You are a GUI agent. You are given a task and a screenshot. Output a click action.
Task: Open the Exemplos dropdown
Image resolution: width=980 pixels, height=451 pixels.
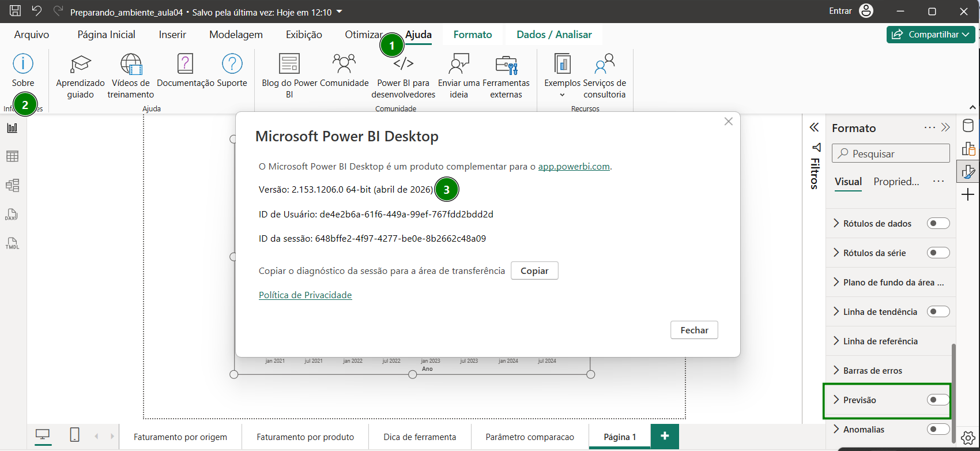pyautogui.click(x=563, y=76)
